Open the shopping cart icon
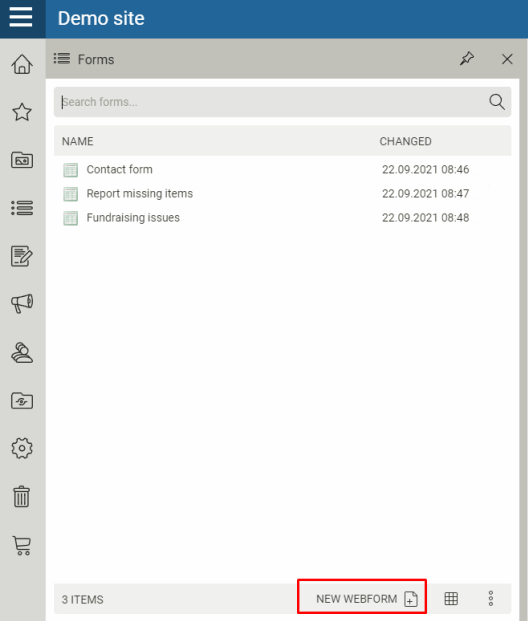528x621 pixels. point(22,545)
